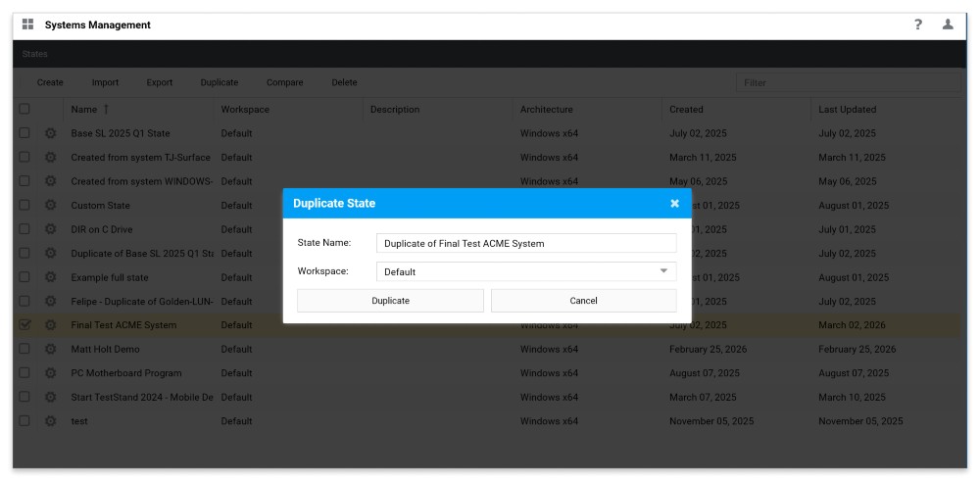Confirm with the Duplicate dialog button
This screenshot has height=482, width=980.
(x=391, y=301)
